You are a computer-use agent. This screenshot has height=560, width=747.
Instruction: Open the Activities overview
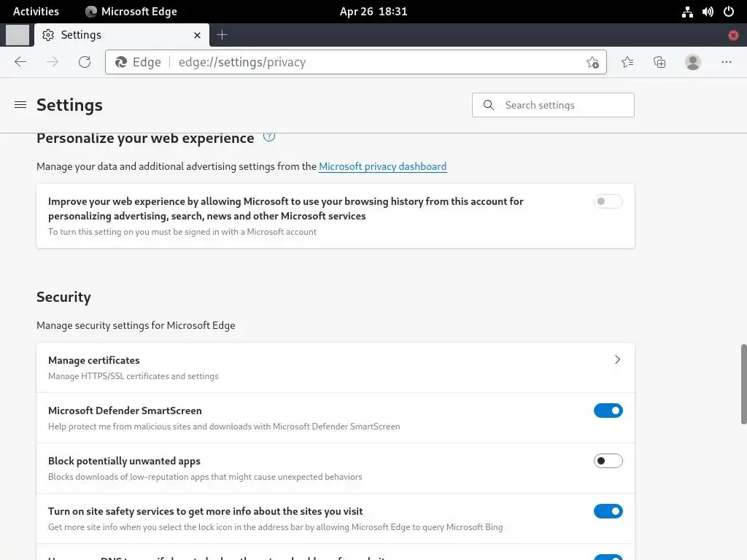click(x=36, y=12)
